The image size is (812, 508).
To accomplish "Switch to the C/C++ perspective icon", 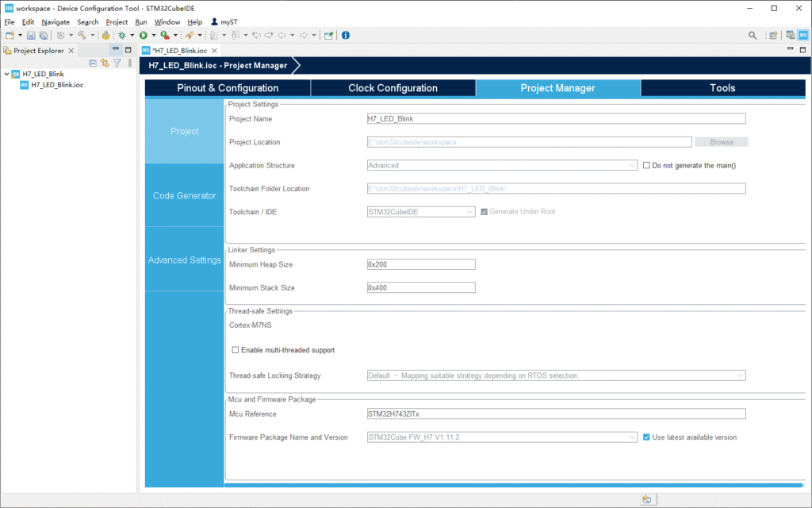I will 791,35.
